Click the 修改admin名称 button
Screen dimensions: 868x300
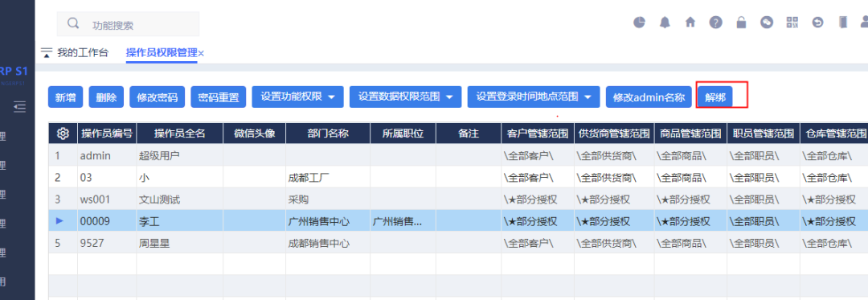point(649,97)
